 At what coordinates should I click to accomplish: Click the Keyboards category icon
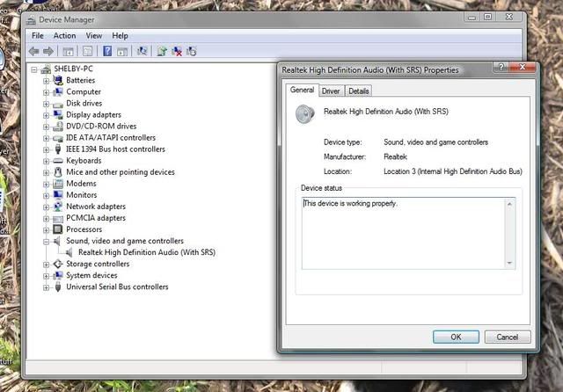coord(58,161)
